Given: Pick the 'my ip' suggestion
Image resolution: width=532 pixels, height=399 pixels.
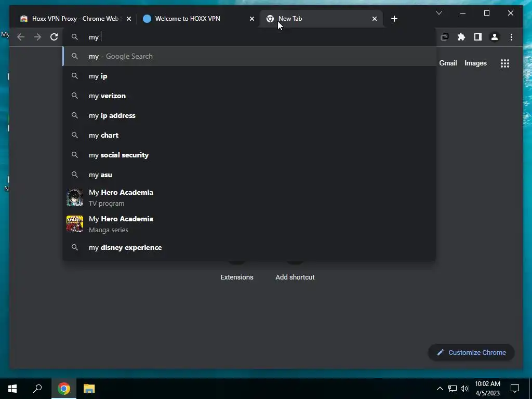Looking at the screenshot, I should pyautogui.click(x=249, y=76).
